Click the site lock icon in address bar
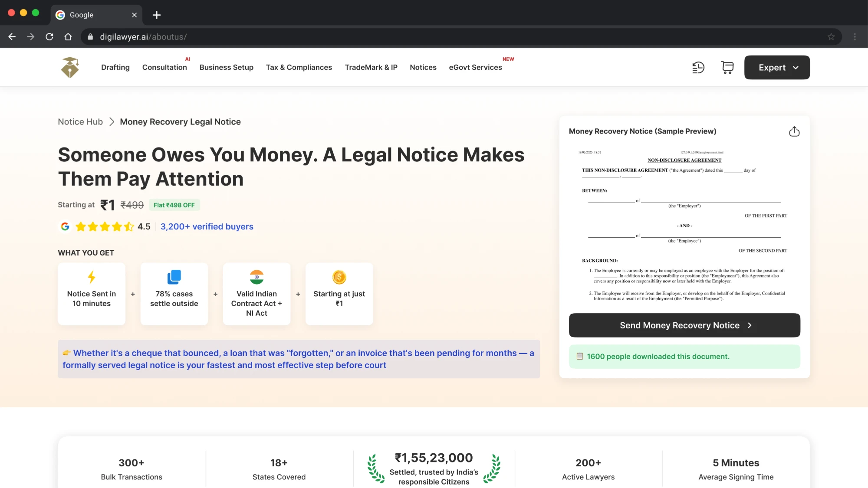868x488 pixels. pyautogui.click(x=90, y=37)
